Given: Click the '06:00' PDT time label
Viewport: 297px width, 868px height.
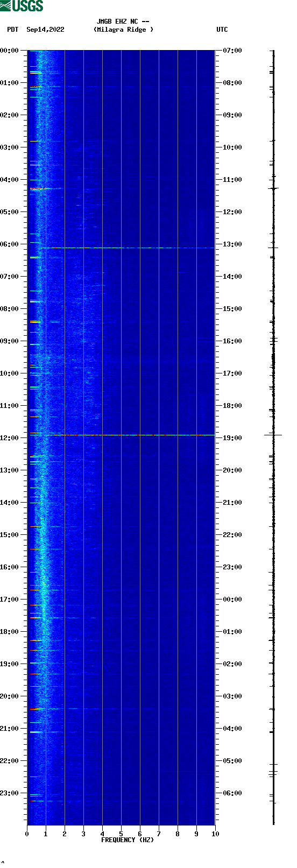Looking at the screenshot, I should (x=10, y=244).
